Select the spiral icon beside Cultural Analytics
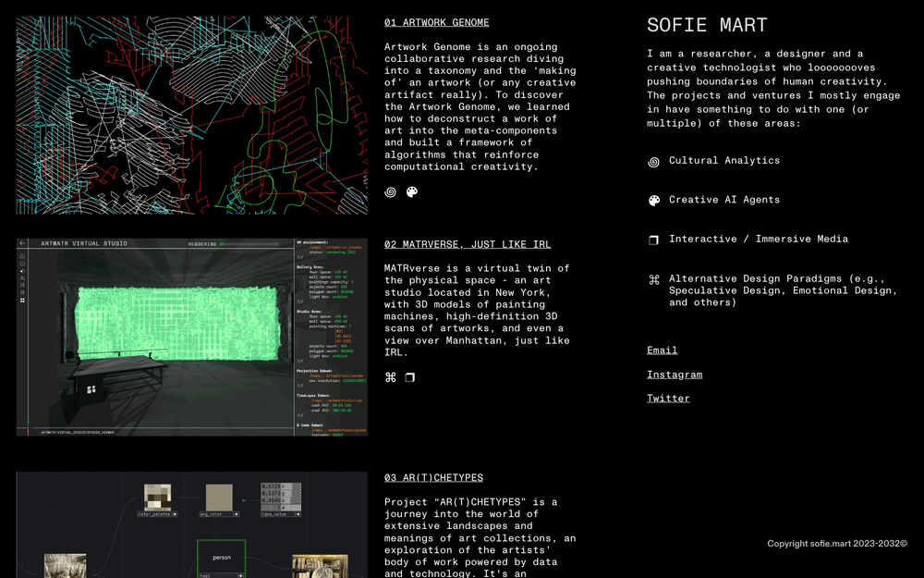The image size is (924, 578). (654, 162)
